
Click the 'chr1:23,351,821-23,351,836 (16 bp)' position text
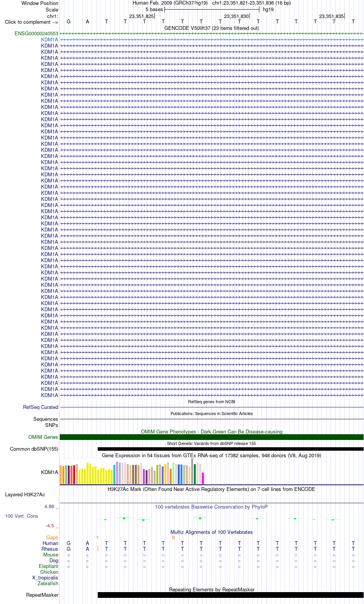coord(251,3)
